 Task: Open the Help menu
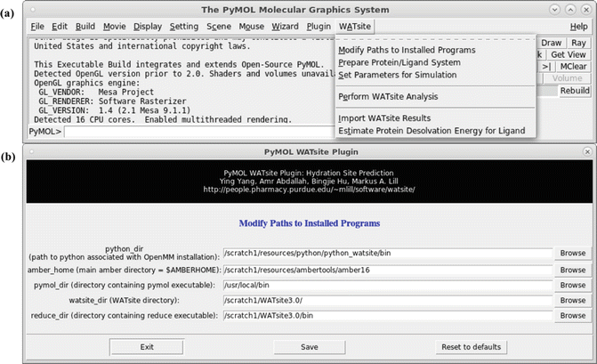click(x=578, y=27)
